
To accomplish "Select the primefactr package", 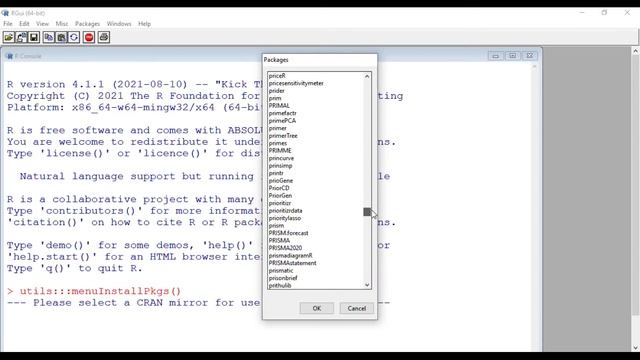I will coord(282,113).
